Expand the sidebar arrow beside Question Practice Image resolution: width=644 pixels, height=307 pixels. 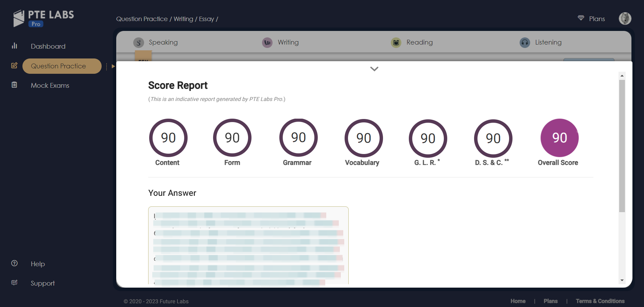click(x=113, y=66)
